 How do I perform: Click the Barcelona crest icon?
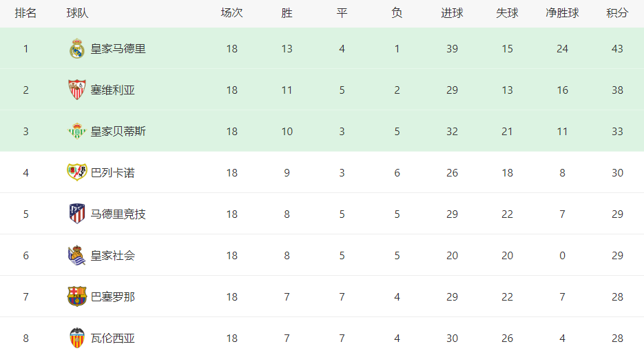pyautogui.click(x=77, y=296)
